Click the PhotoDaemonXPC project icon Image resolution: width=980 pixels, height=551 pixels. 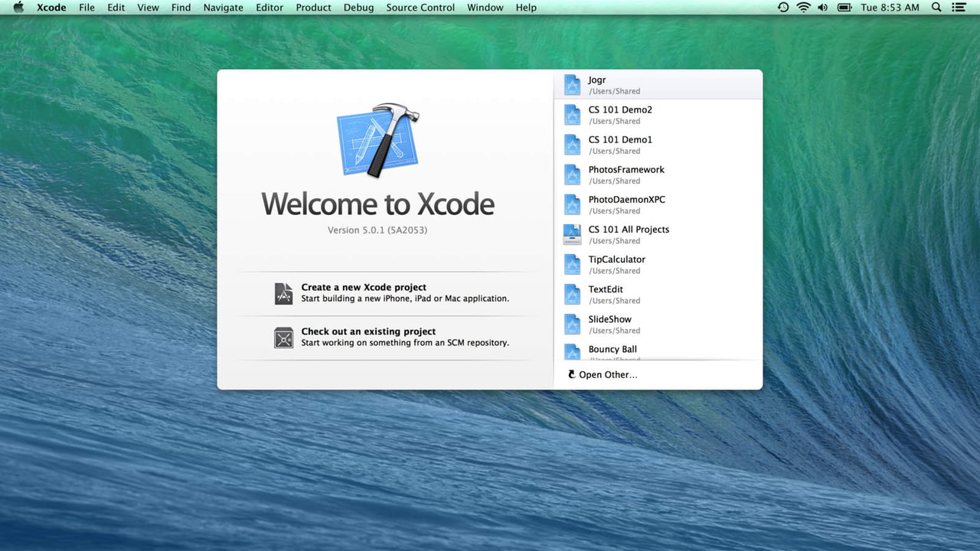573,204
